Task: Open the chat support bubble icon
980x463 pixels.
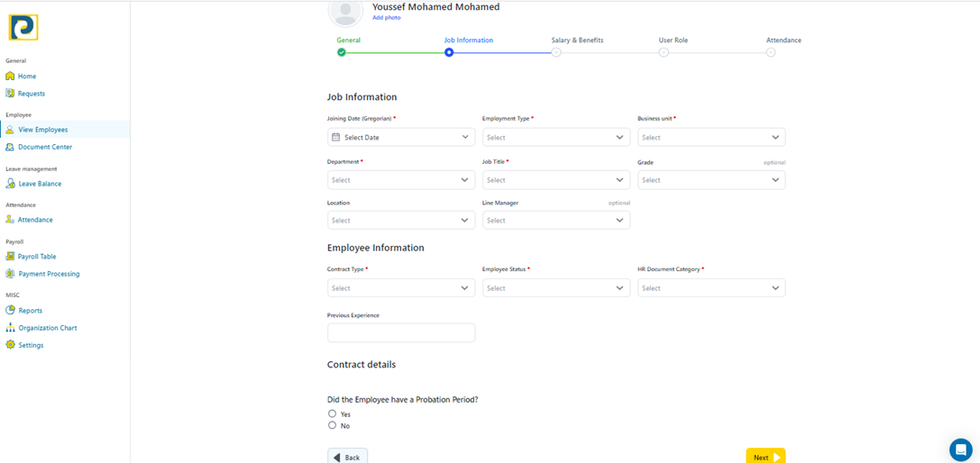Action: [x=960, y=449]
